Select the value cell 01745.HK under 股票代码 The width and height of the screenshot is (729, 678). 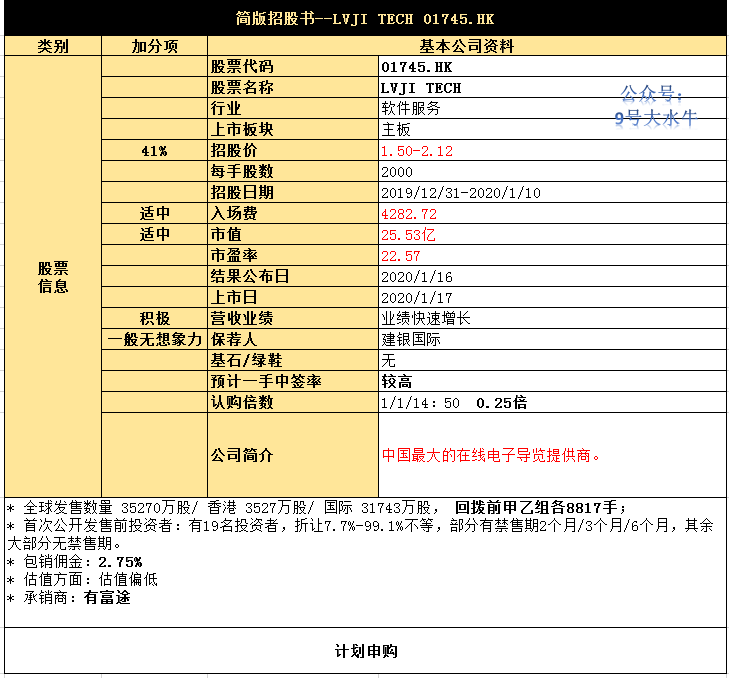tap(552, 66)
